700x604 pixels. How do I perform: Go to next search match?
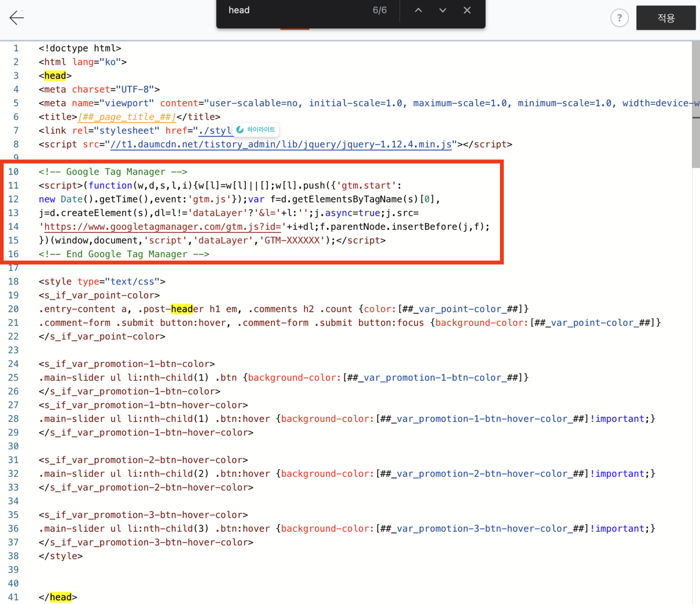tap(443, 10)
